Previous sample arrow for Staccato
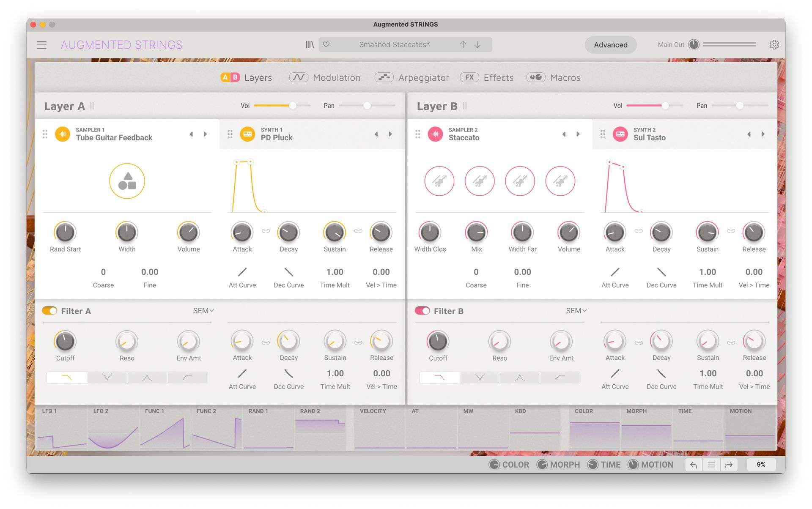The image size is (812, 509). [564, 134]
